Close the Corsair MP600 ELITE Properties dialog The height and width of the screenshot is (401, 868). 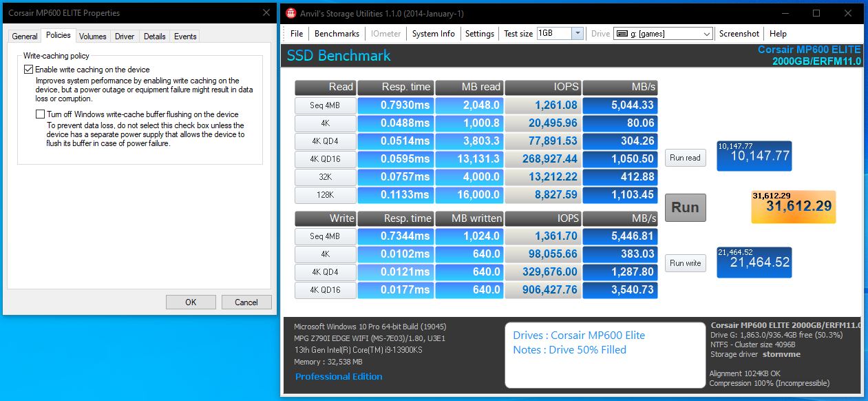[266, 13]
